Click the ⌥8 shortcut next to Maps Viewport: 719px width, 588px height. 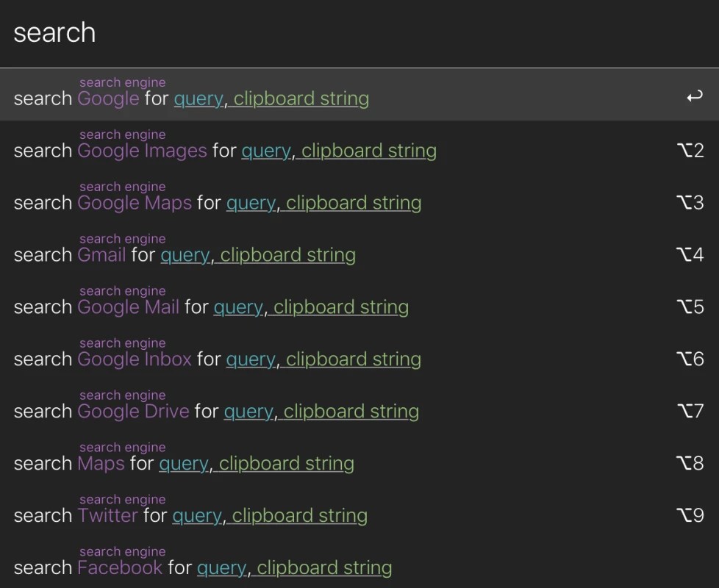click(691, 463)
